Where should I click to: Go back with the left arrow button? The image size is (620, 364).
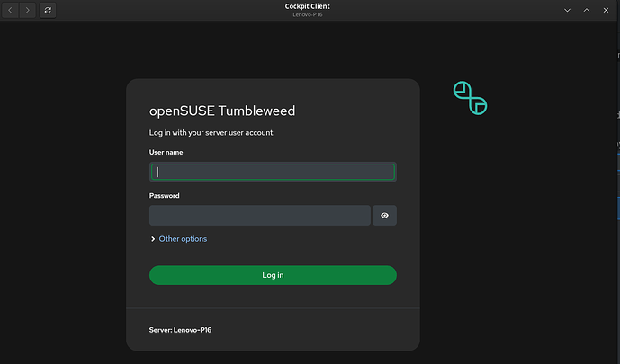tap(10, 10)
